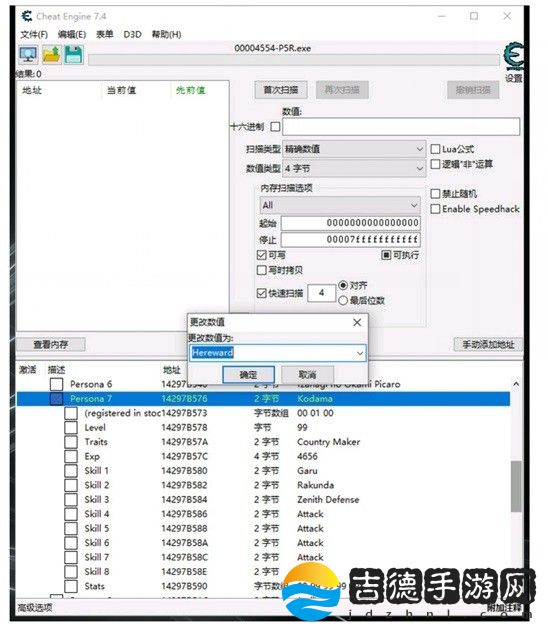Image resolution: width=548 pixels, height=627 pixels.
Task: Toggle Enable Speedhack checkbox
Action: tap(435, 209)
